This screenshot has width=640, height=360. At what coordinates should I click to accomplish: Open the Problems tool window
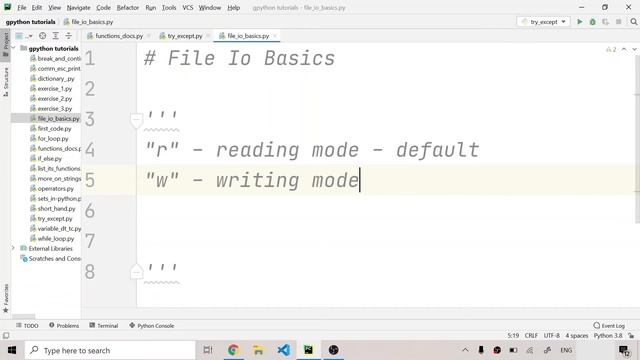(x=64, y=326)
